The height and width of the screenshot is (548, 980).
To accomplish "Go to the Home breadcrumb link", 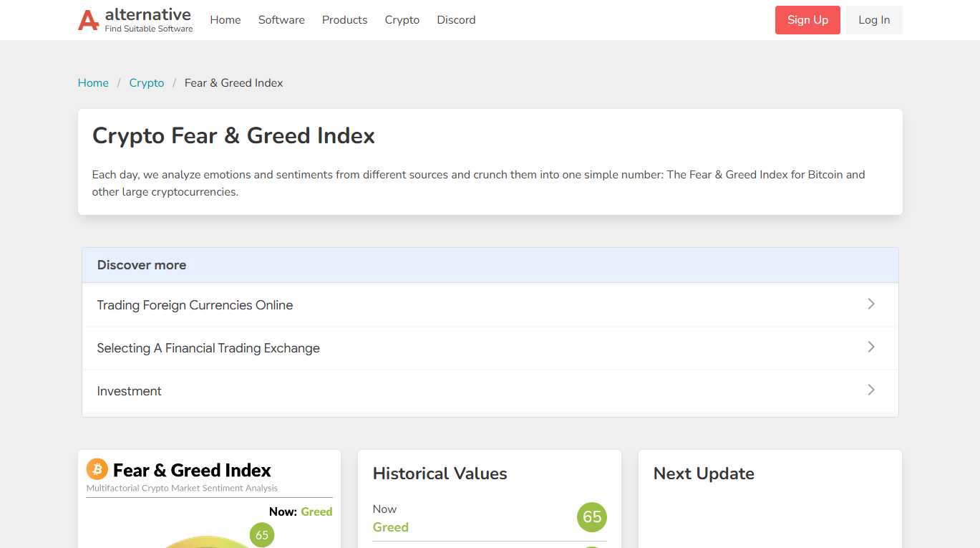I will click(x=93, y=83).
